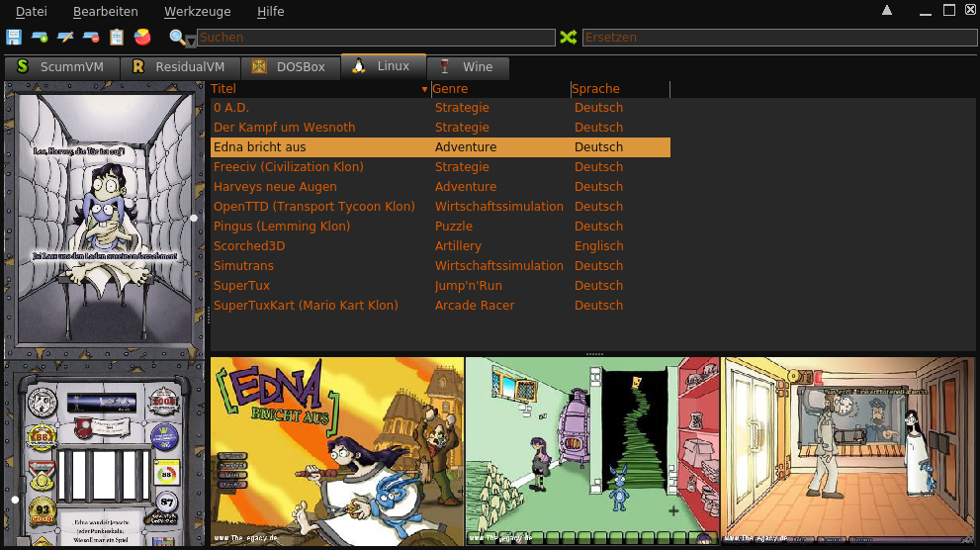Select 'Harveys neue Augen' entry
The width and height of the screenshot is (980, 550).
[x=440, y=187]
